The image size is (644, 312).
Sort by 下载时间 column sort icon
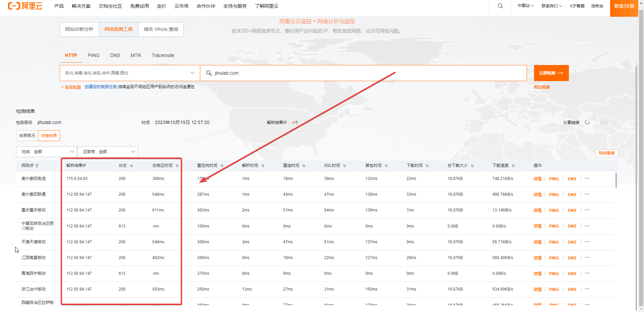point(427,166)
